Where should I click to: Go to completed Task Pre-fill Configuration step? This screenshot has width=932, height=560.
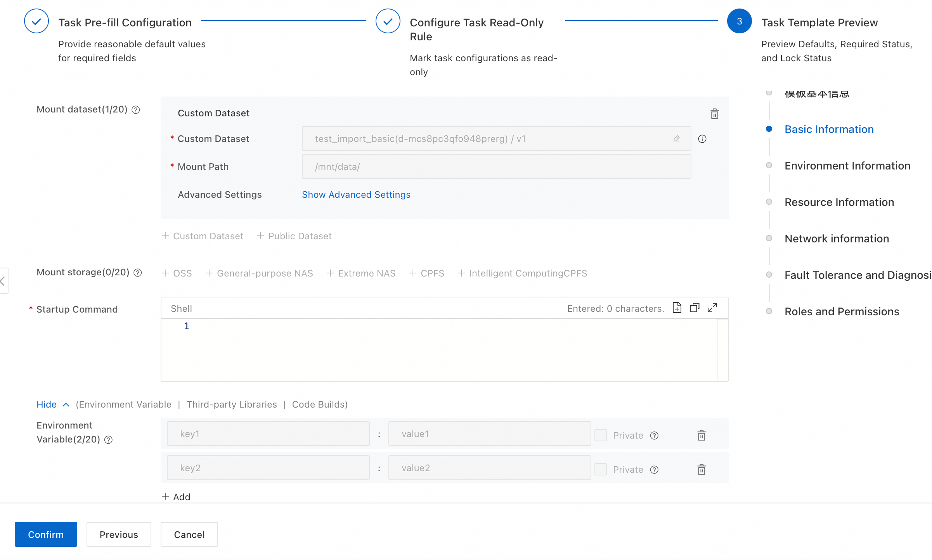[36, 21]
